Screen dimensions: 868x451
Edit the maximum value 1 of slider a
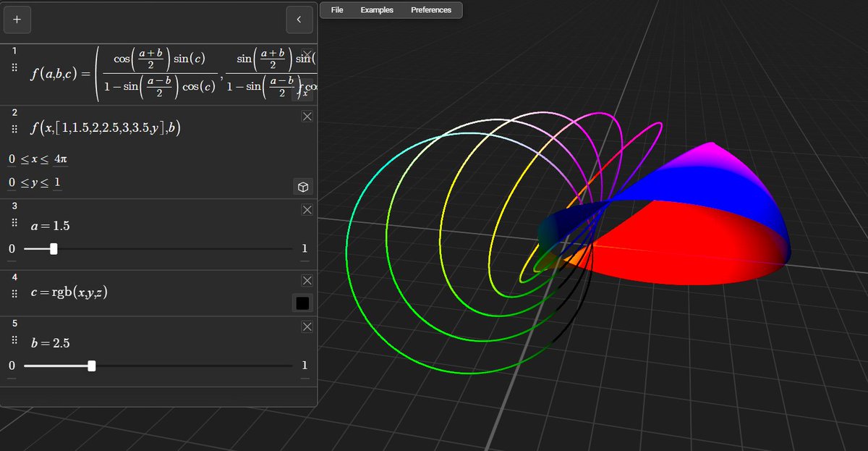(305, 249)
